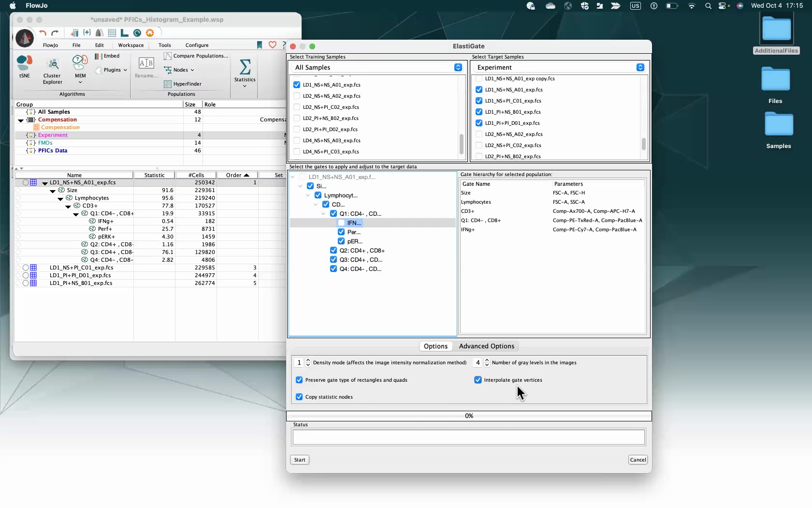Enable LD2_NS+NS_A02_exp.fcs as training sample
The height and width of the screenshot is (508, 812).
point(297,96)
